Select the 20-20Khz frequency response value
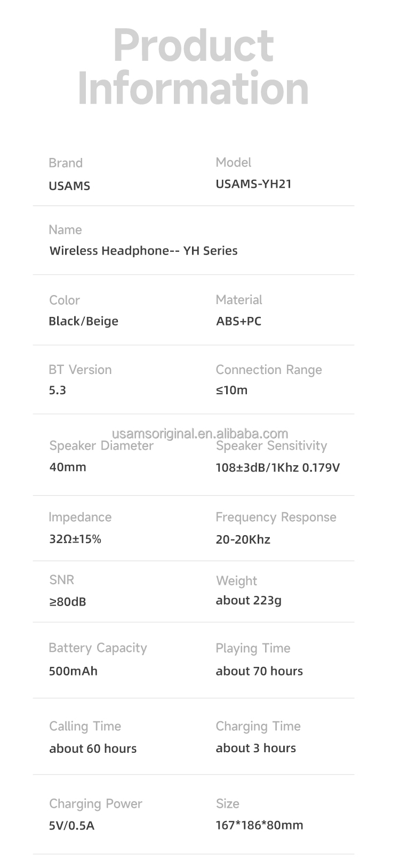This screenshot has width=400, height=868. (243, 539)
